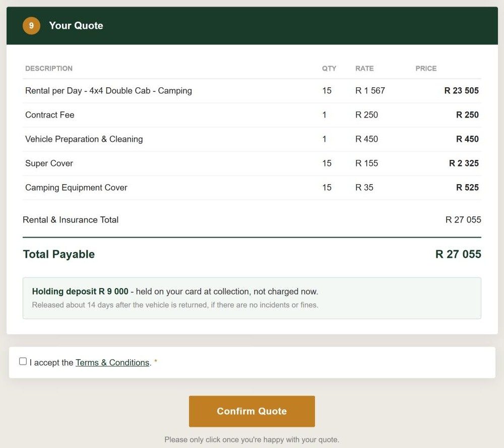Click the 'Please only click once' note
The width and height of the screenshot is (504, 448).
(x=251, y=439)
